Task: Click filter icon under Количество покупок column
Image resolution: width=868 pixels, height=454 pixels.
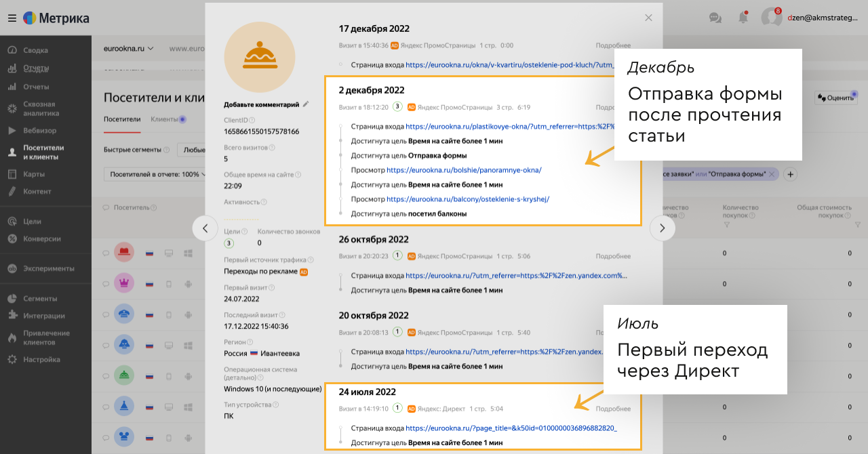Action: [x=726, y=224]
